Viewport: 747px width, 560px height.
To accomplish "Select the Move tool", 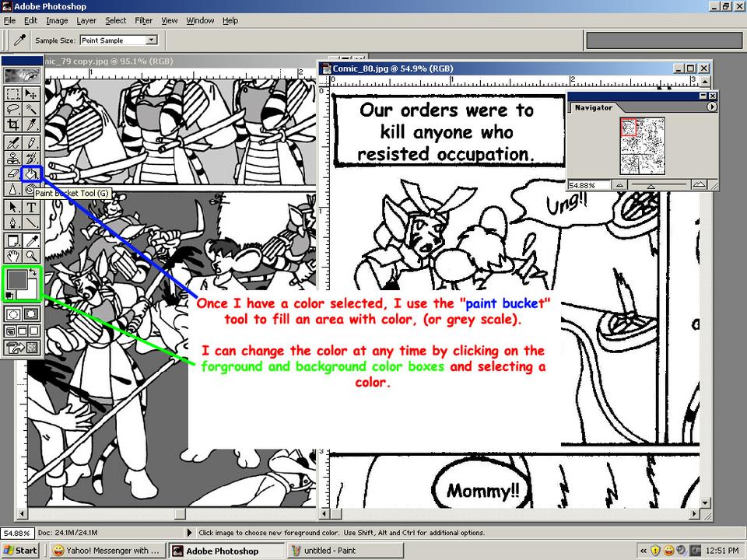I will coord(31,94).
